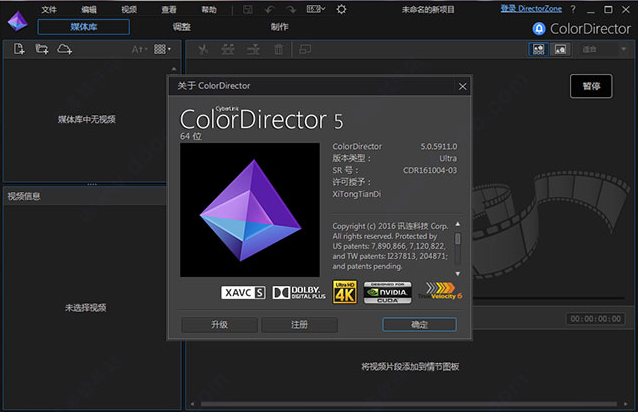Click the 00:00:00:00 timecode field
The height and width of the screenshot is (412, 638).
tap(596, 319)
